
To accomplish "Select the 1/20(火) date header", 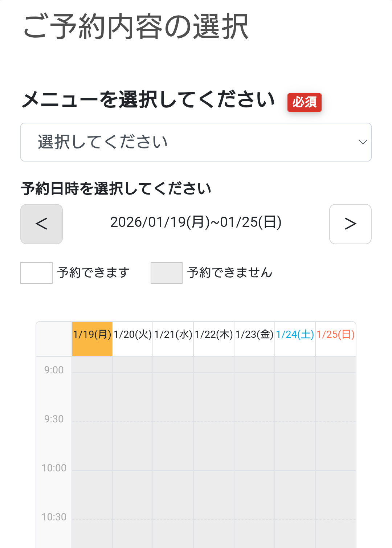I will [132, 335].
